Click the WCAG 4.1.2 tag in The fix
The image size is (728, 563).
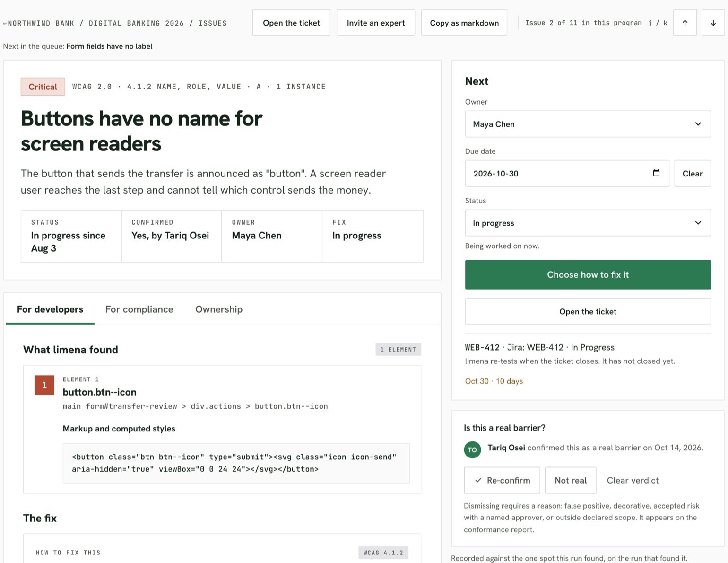[x=383, y=553]
